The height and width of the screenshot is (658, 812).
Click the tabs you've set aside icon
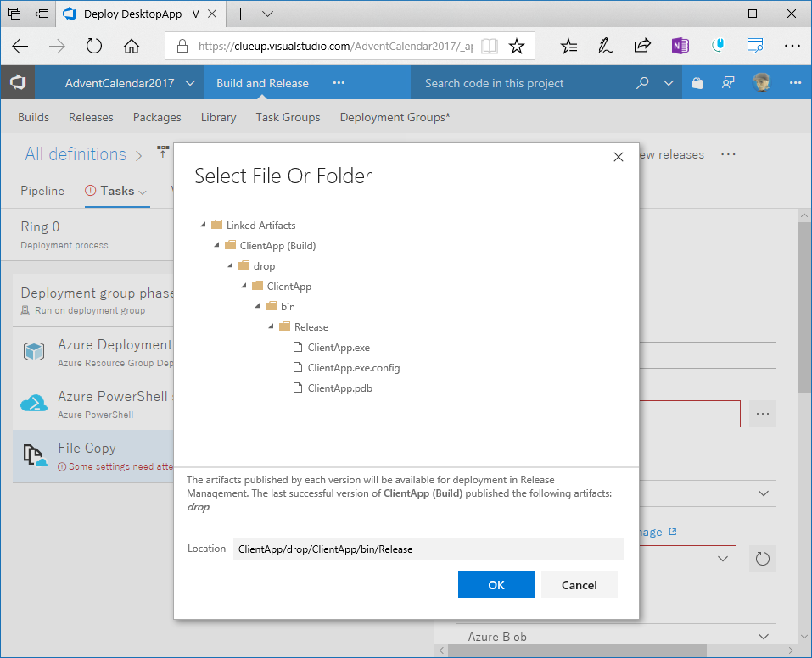pyautogui.click(x=14, y=14)
